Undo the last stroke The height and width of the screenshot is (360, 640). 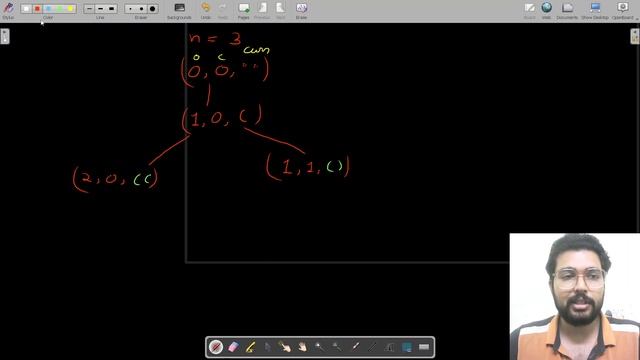[206, 11]
